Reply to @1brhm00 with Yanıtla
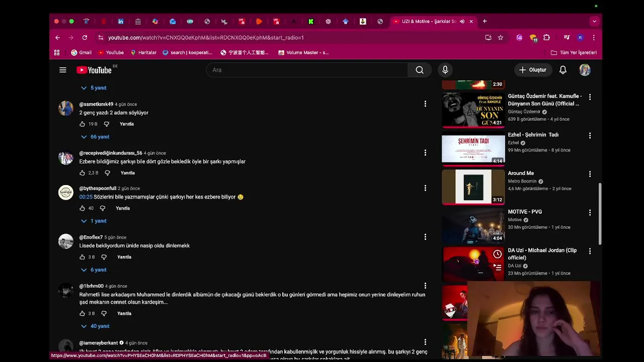Screen dimensions: 644x362 [x=124, y=313]
